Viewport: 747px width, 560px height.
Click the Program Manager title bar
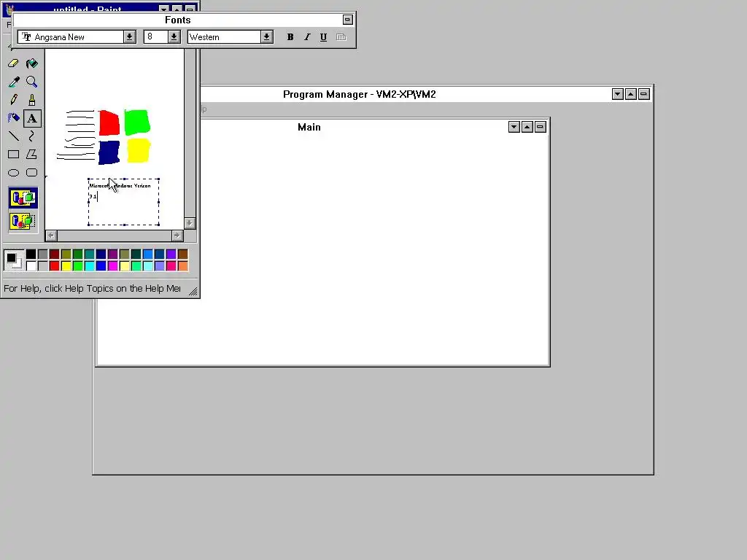(359, 94)
